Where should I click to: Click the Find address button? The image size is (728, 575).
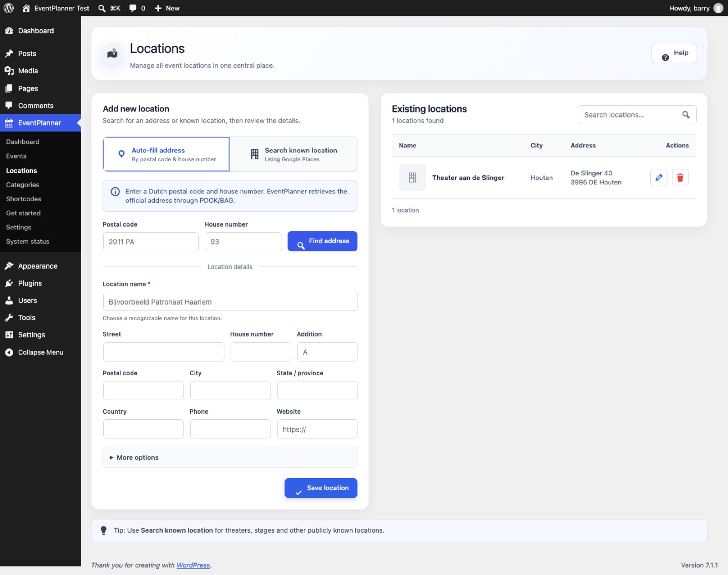[322, 241]
